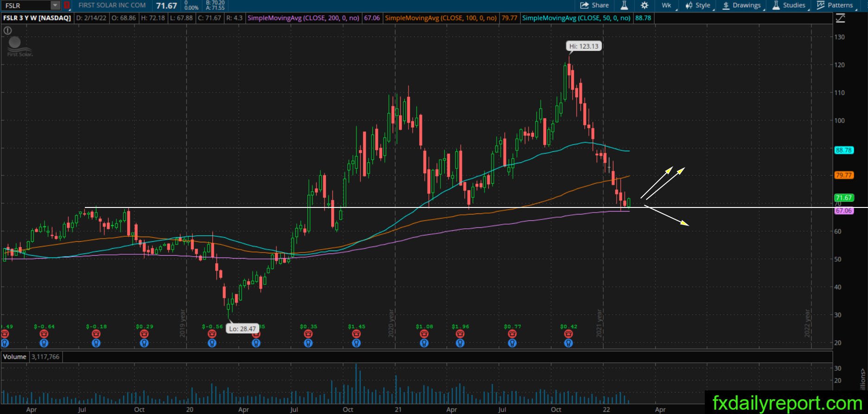
Task: Click the FSLR 3 Y W [NASDAQ] chart label
Action: pyautogui.click(x=37, y=18)
